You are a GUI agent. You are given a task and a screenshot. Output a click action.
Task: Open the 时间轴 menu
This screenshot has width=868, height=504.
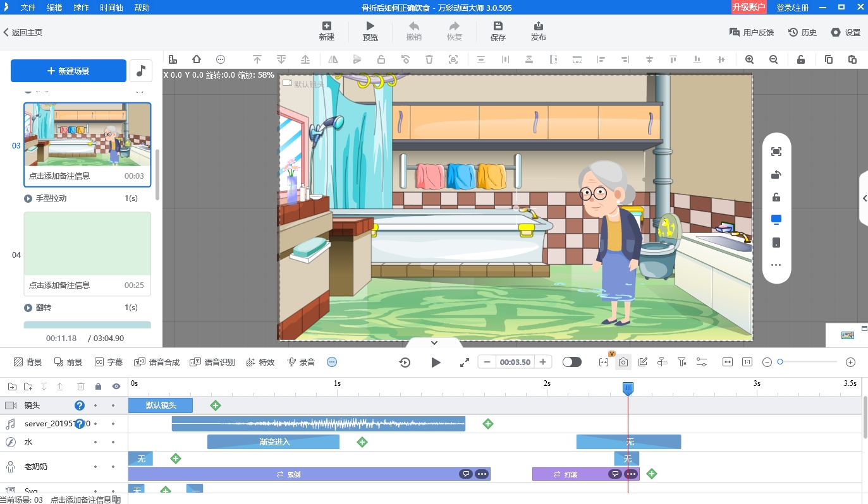pyautogui.click(x=112, y=8)
